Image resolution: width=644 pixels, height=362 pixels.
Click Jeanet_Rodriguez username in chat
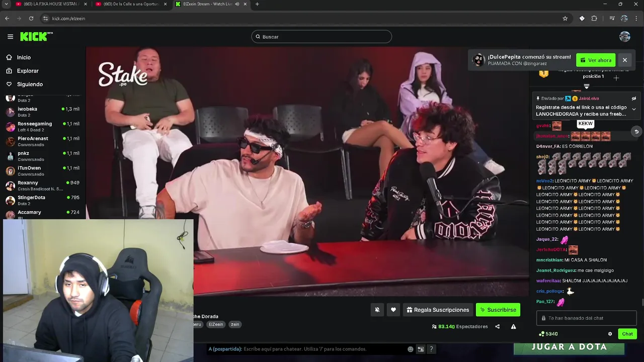pos(556,270)
